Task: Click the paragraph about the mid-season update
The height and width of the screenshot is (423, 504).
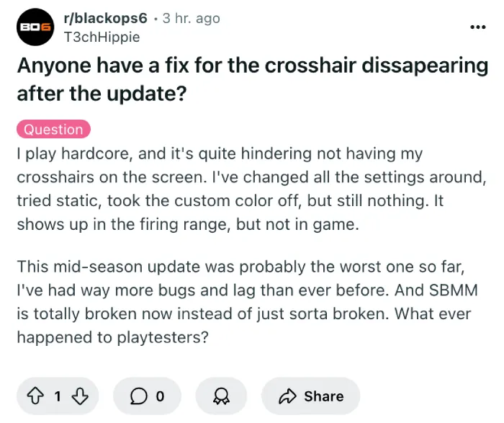Action: (x=248, y=302)
